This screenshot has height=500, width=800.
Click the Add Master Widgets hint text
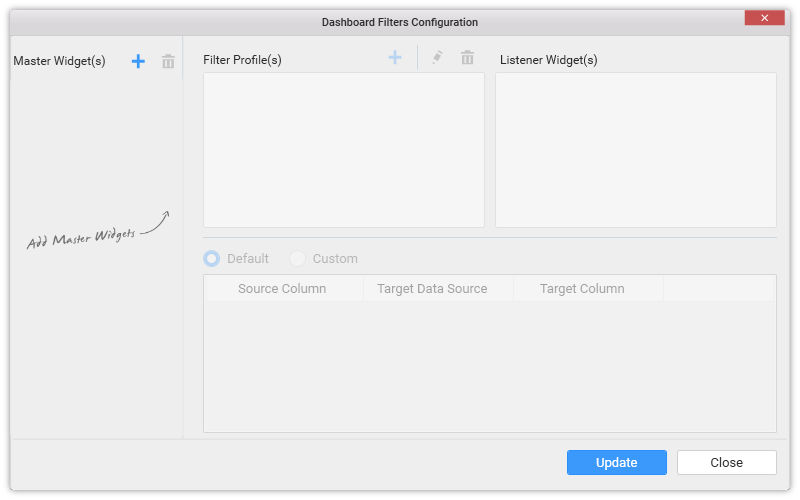pyautogui.click(x=81, y=239)
